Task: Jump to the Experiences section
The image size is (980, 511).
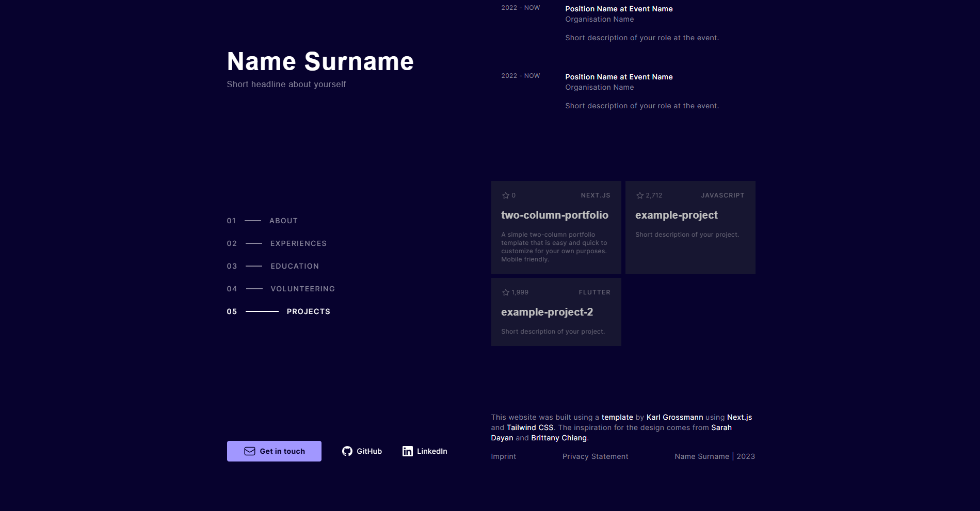Action: click(x=298, y=243)
